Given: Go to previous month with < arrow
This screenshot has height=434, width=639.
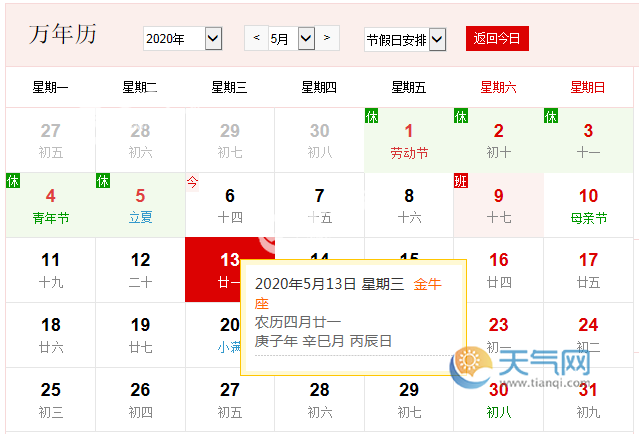Looking at the screenshot, I should point(256,38).
